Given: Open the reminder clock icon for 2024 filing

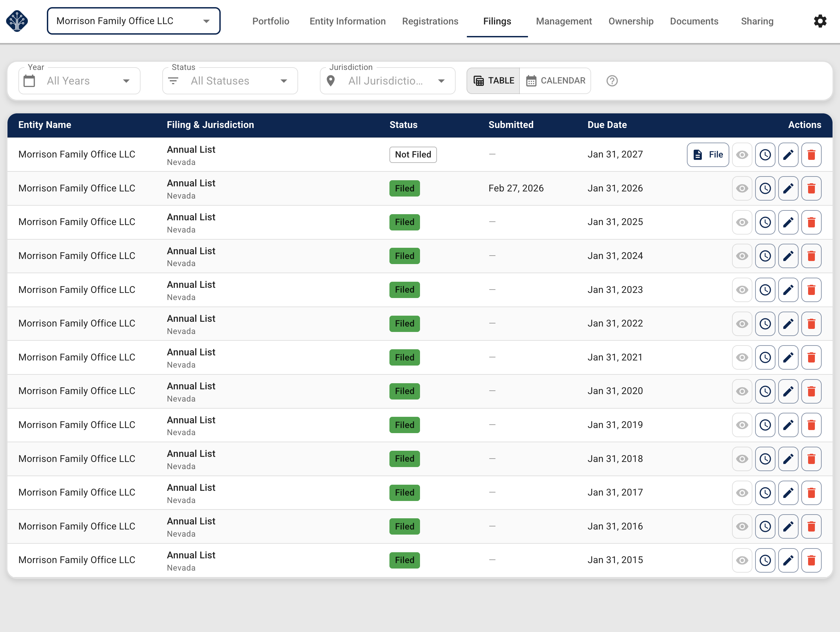Looking at the screenshot, I should click(x=765, y=256).
